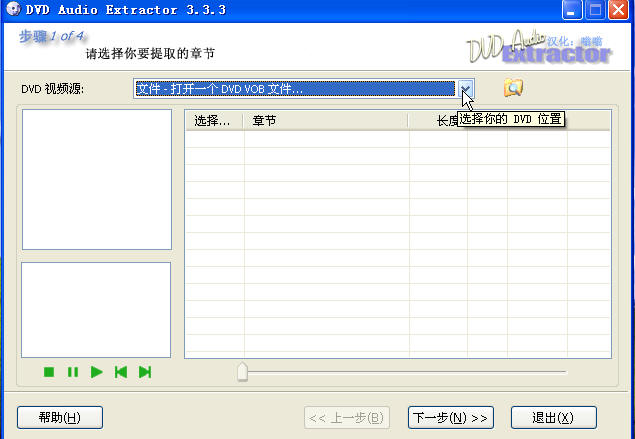The width and height of the screenshot is (635, 439).
Task: Expand the DVD 视频源 dropdown arrow
Action: 465,89
